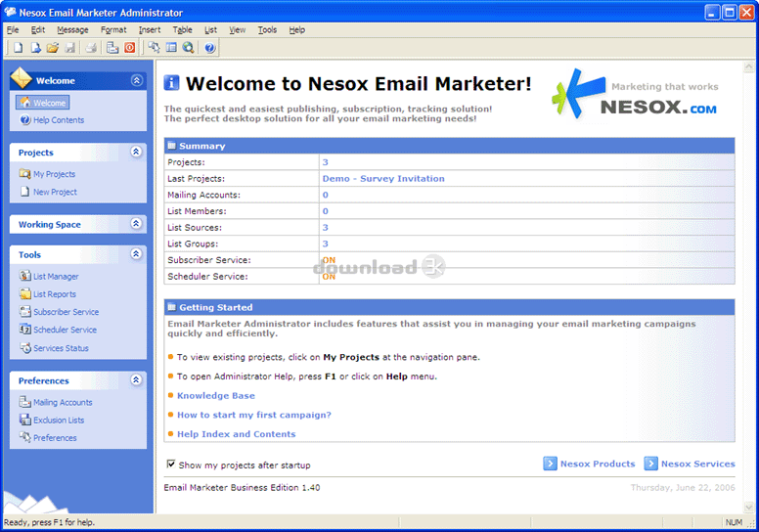Viewport: 759px width, 532px height.
Task: Expand the Working Space panel chevron
Action: pos(136,223)
